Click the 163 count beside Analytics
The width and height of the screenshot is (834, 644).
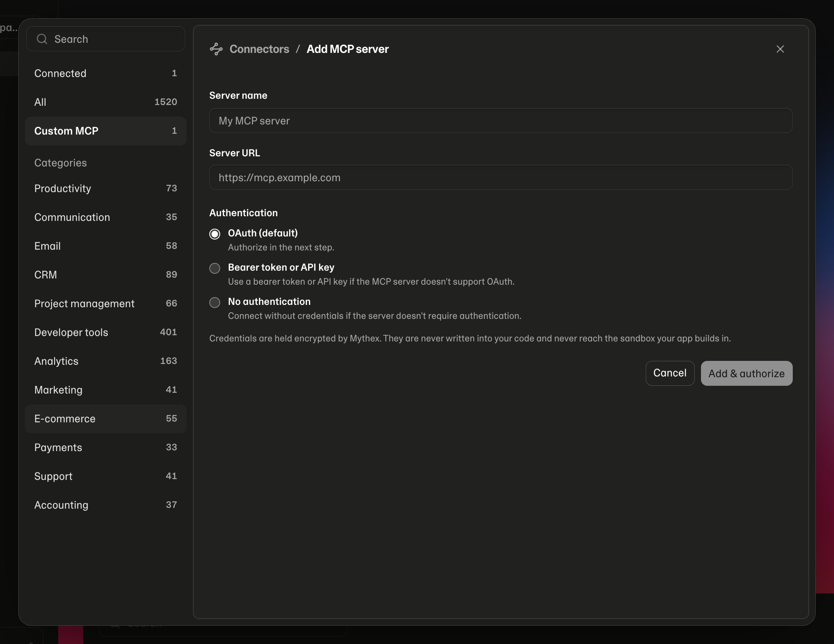click(x=168, y=361)
